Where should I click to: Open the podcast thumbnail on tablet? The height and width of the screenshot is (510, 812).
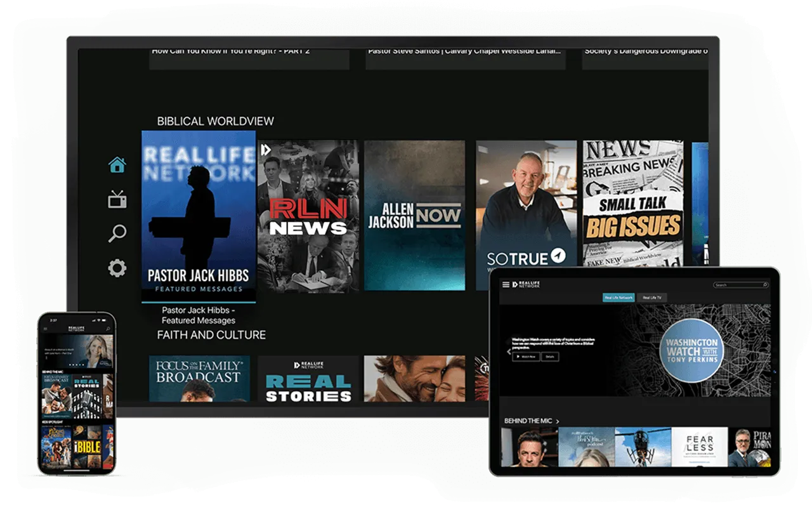pos(586,447)
